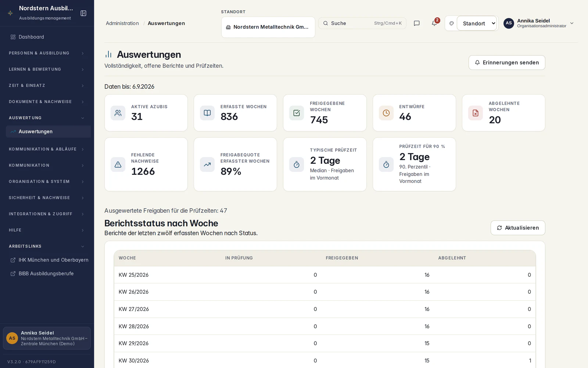Click the theme palette icon
This screenshot has height=368, width=588.
click(x=452, y=23)
